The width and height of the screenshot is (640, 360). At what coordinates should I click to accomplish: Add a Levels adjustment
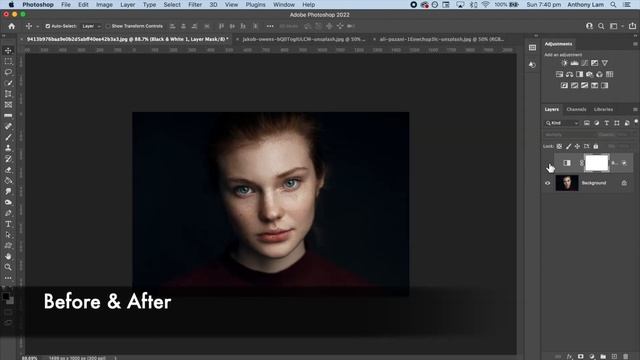coord(574,63)
